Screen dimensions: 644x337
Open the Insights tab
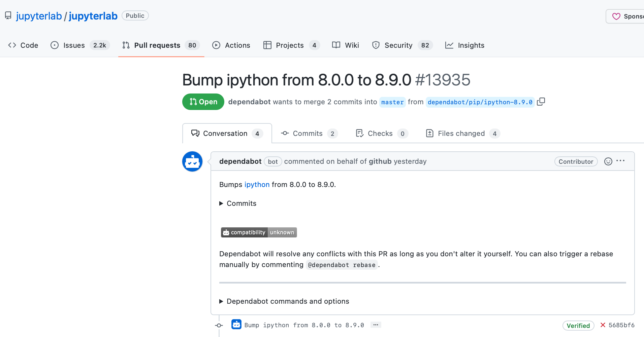(465, 45)
